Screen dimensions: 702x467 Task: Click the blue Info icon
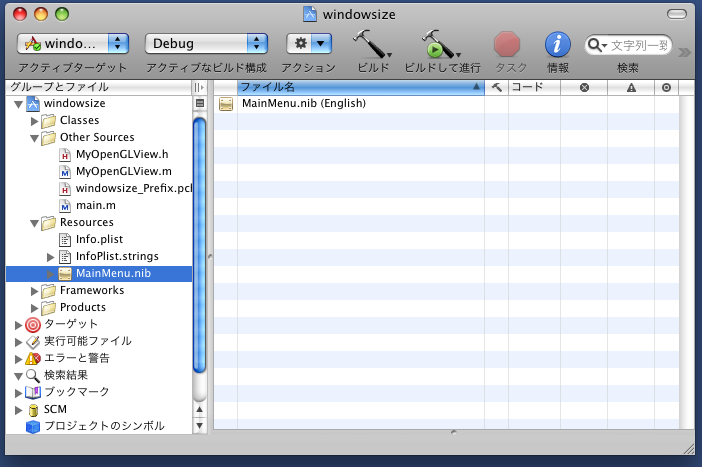[x=557, y=44]
